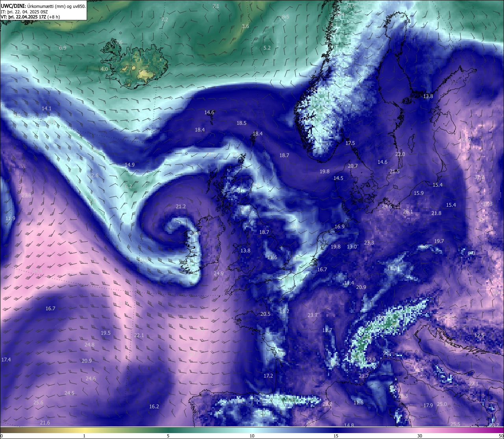
Task: Click the 25.6 value label
Action: coord(38,403)
